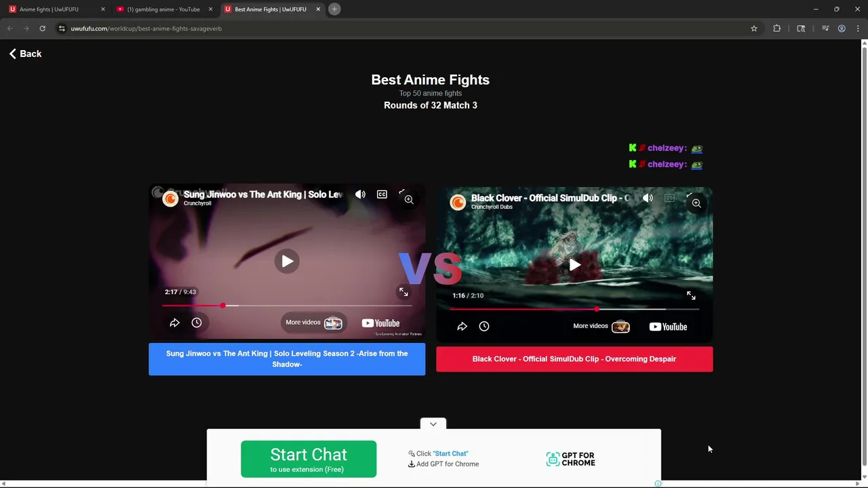The width and height of the screenshot is (868, 488).
Task: Seek in the Sung Jinwoo video progress bar
Action: [x=287, y=306]
